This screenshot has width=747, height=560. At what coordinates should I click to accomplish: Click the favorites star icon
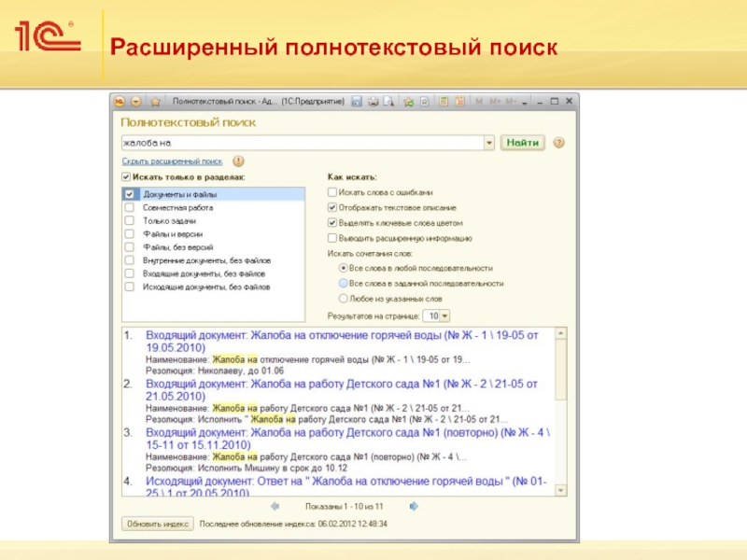tap(156, 101)
